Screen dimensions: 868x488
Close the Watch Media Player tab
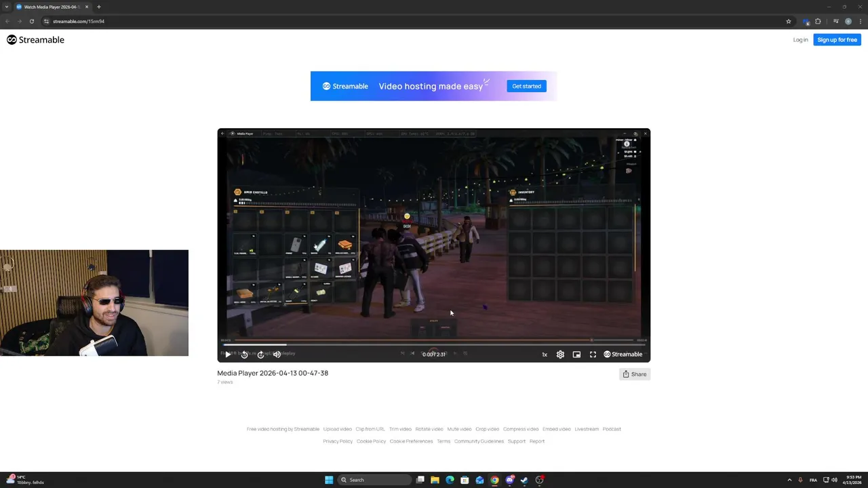tap(87, 7)
